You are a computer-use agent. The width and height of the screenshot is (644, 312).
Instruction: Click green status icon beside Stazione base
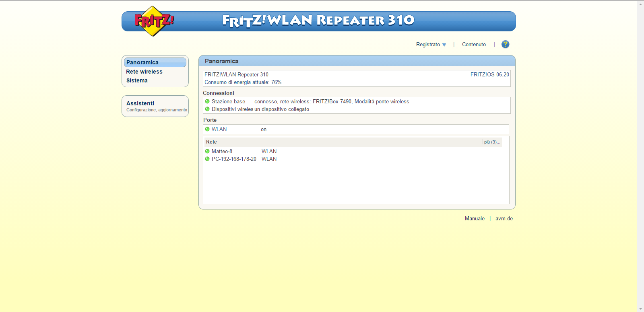pyautogui.click(x=207, y=101)
